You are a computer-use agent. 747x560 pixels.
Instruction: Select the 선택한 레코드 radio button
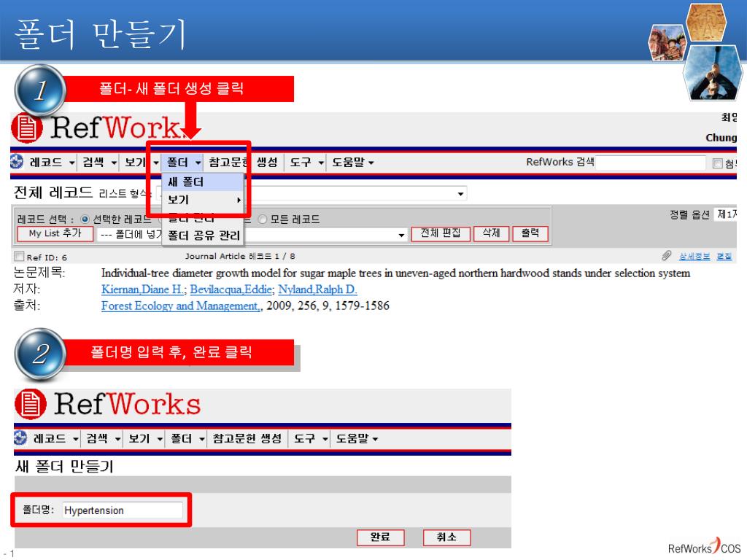point(85,219)
